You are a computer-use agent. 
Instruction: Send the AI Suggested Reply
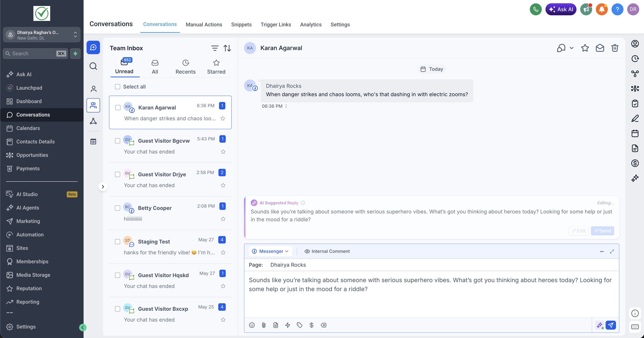602,231
